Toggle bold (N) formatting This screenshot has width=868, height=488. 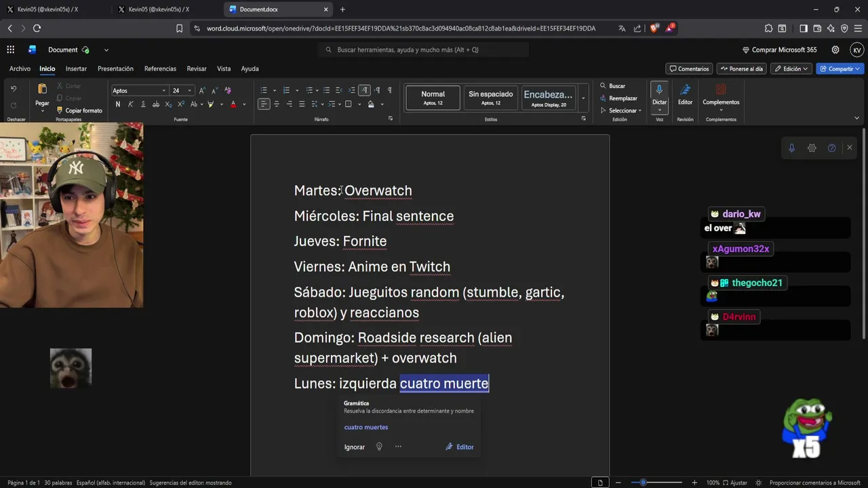(118, 104)
